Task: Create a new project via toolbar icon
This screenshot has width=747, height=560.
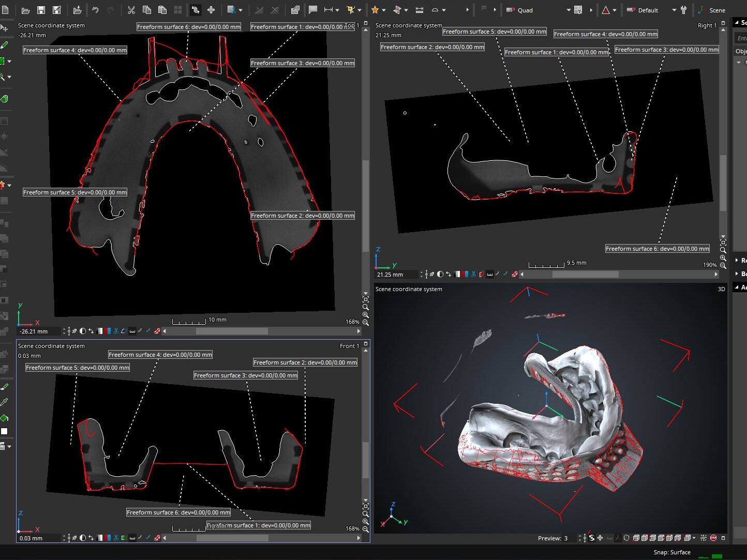Action: [5, 10]
